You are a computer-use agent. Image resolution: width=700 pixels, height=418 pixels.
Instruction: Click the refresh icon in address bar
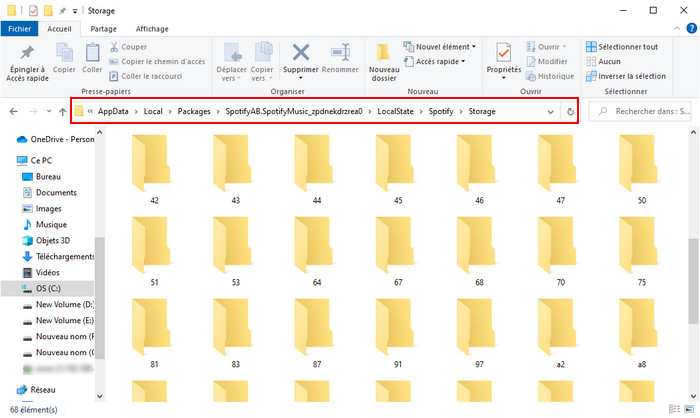(570, 111)
